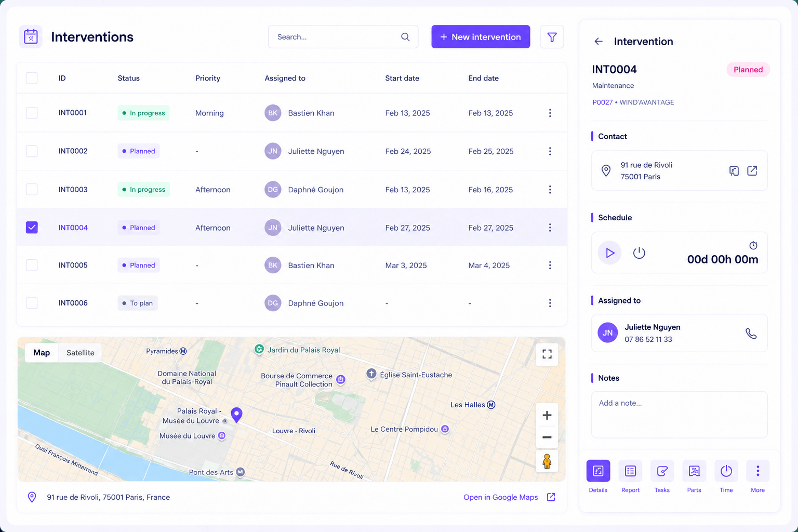
Task: Click inside the Search field
Action: coord(343,37)
